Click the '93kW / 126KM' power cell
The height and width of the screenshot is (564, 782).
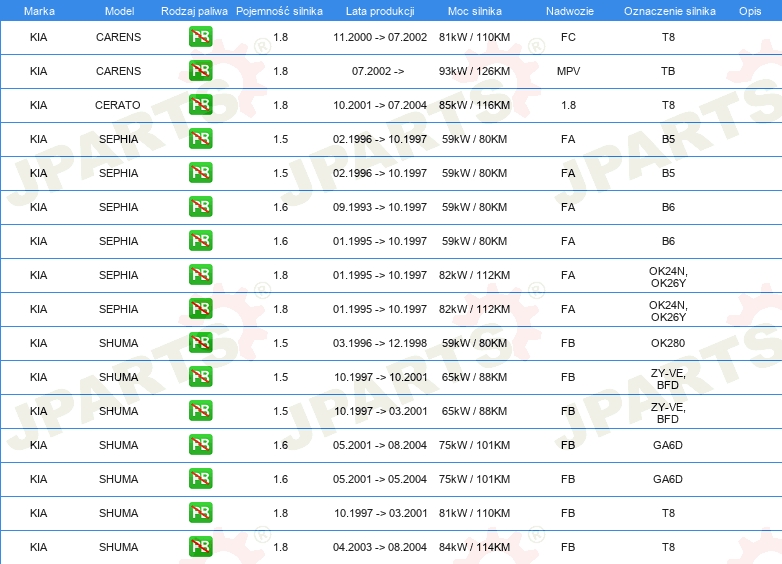[x=474, y=71]
